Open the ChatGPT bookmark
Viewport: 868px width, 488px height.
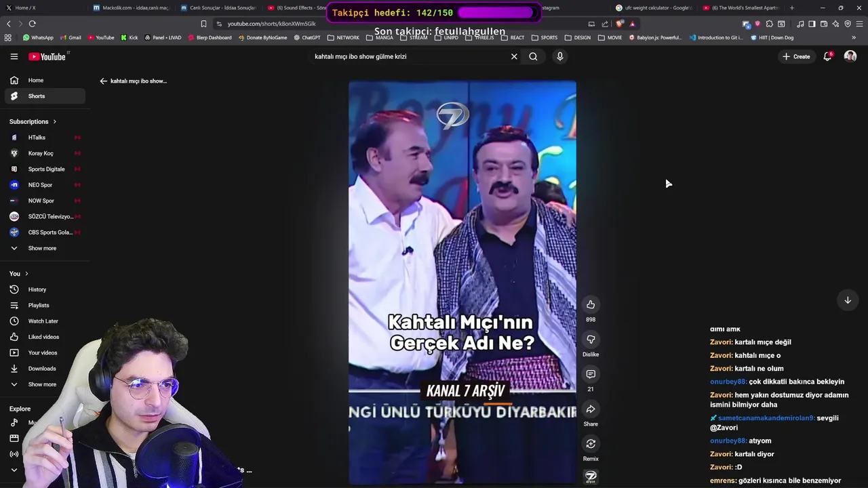click(x=307, y=38)
